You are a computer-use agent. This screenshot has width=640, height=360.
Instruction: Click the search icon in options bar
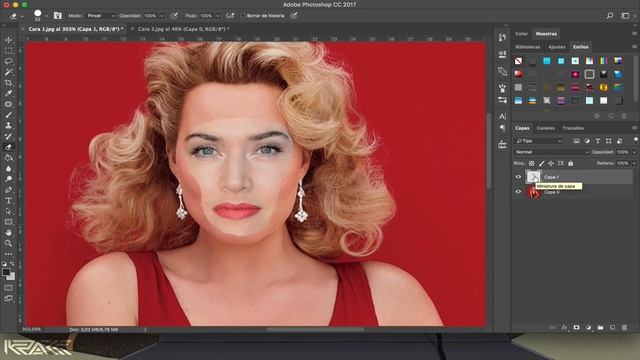pos(610,16)
